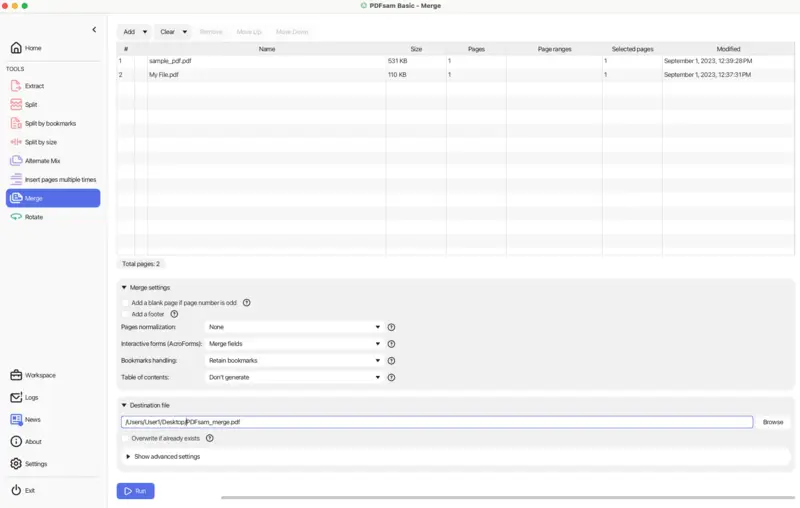Collapse the Merge settings section
Screen dimensions: 800x508
(124, 288)
